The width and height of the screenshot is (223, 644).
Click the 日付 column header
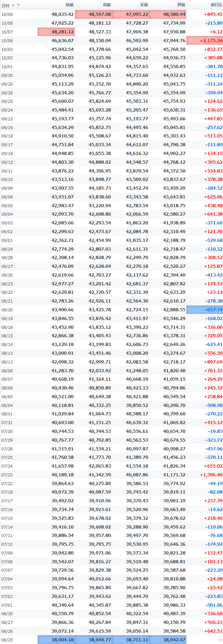6,5
